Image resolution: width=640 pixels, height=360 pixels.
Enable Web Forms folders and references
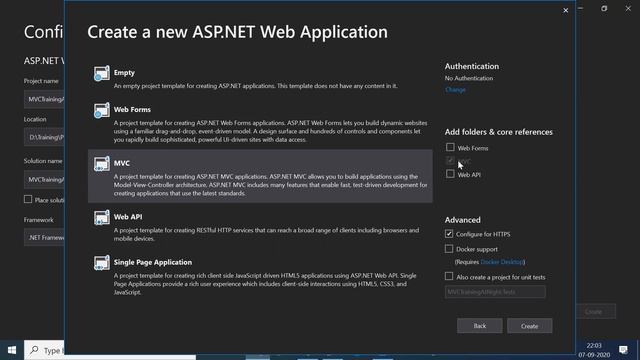pyautogui.click(x=450, y=147)
